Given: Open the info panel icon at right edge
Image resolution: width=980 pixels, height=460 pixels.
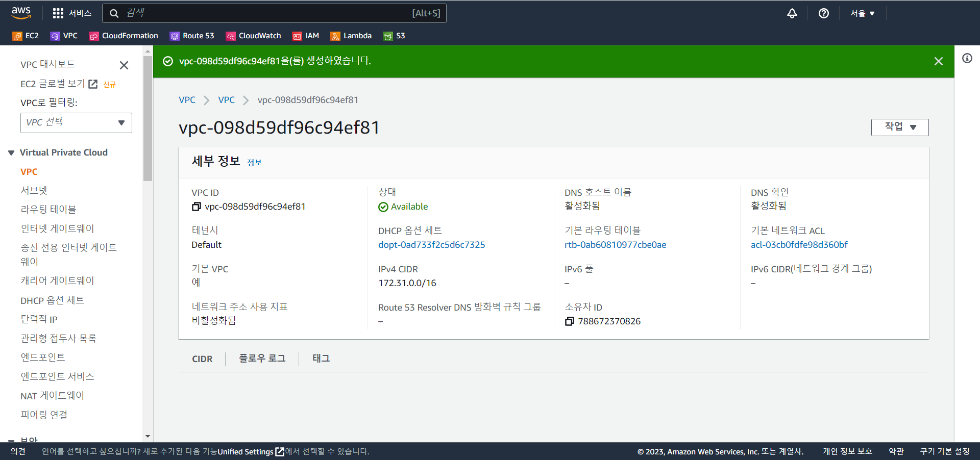Looking at the screenshot, I should point(967,58).
